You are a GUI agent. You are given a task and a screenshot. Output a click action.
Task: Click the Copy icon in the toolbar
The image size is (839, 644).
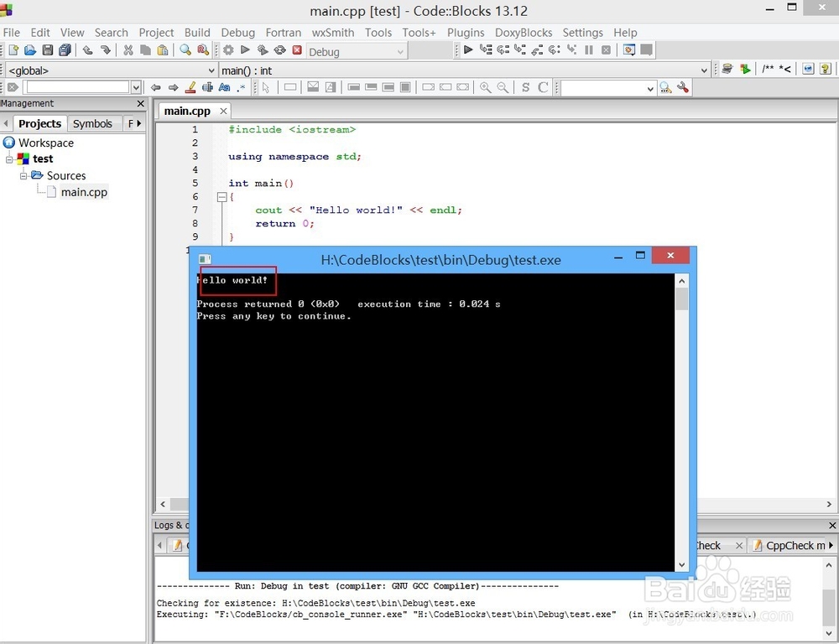[145, 50]
